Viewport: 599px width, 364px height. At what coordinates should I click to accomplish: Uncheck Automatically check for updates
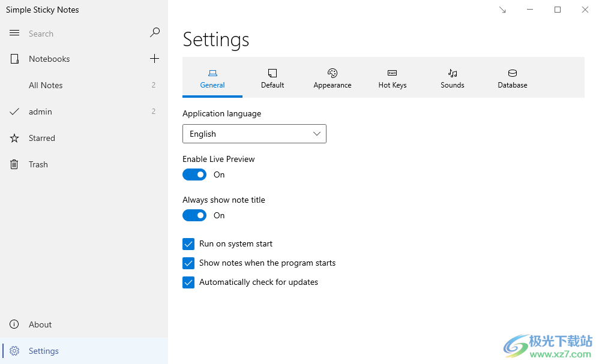coord(188,282)
